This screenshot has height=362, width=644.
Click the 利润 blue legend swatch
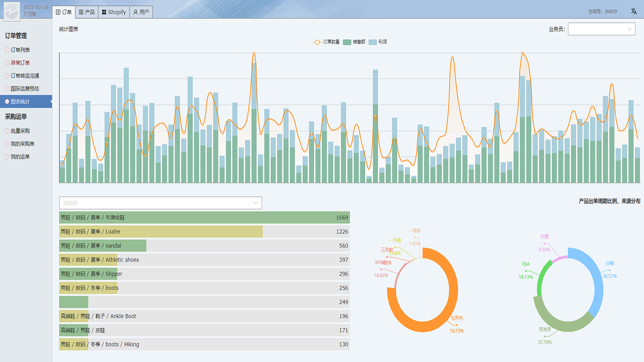tap(373, 42)
